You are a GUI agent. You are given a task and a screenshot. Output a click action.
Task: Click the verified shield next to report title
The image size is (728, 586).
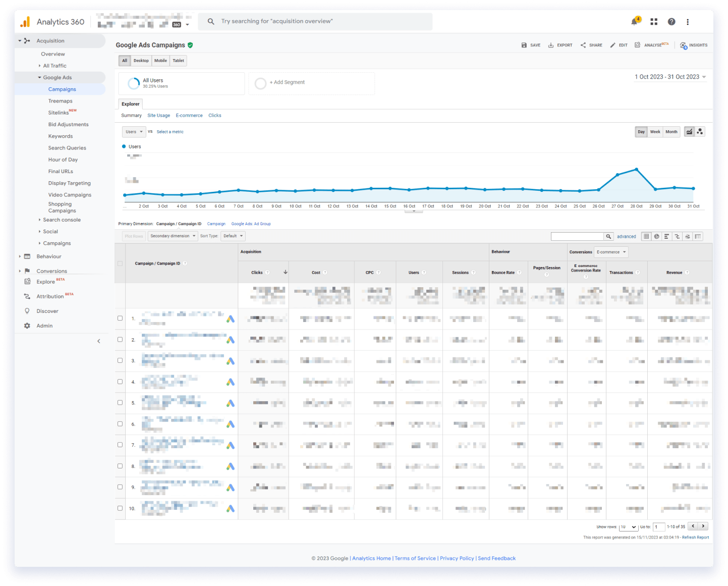(x=190, y=45)
